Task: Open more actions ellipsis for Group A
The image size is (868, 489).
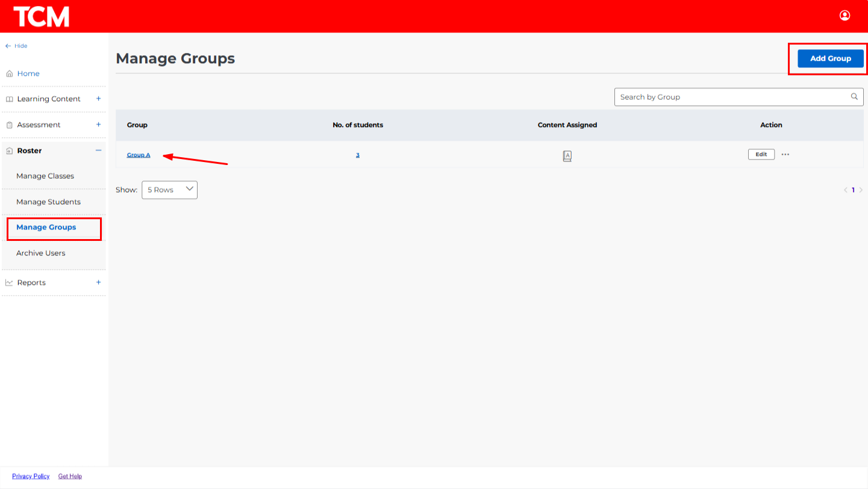Action: (785, 154)
